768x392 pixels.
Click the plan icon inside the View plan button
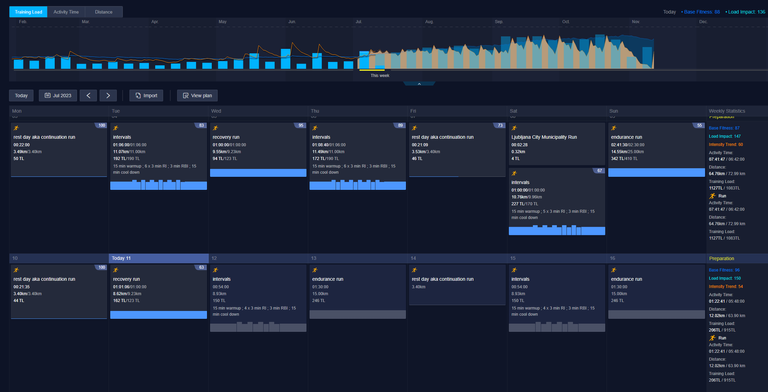(186, 96)
